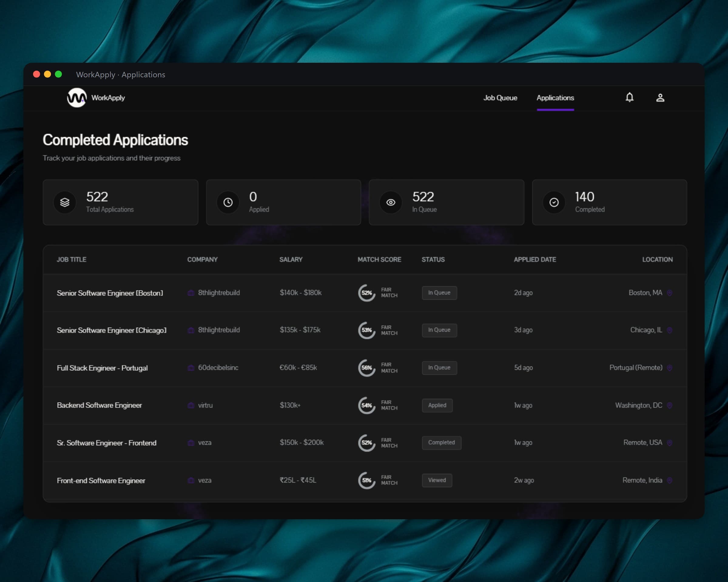Open the user profile icon
Screen dimensions: 728x582
click(660, 98)
